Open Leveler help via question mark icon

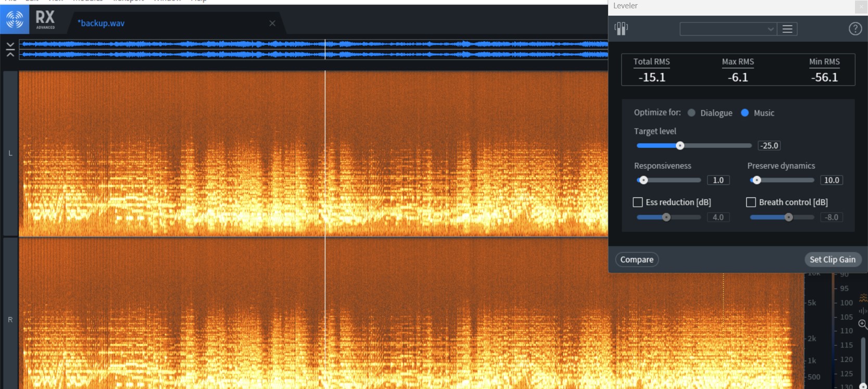click(x=855, y=29)
